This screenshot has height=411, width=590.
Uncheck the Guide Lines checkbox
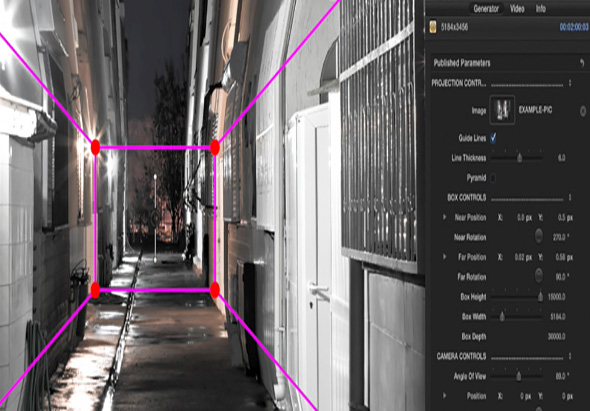tap(493, 138)
